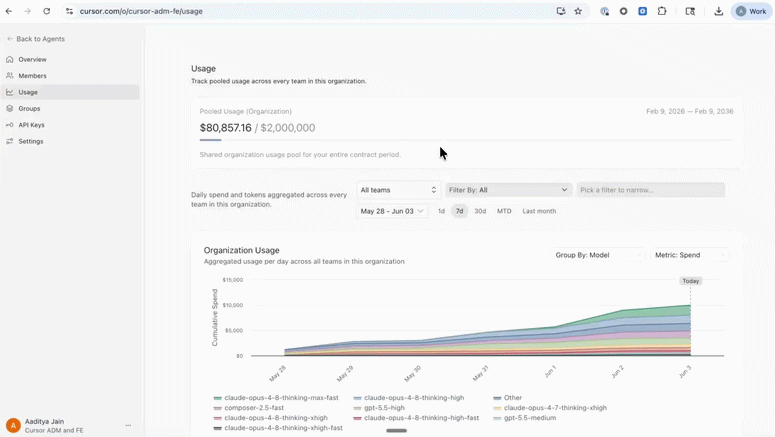Image resolution: width=775 pixels, height=437 pixels.
Task: Open the blue square extension icon
Action: [643, 11]
